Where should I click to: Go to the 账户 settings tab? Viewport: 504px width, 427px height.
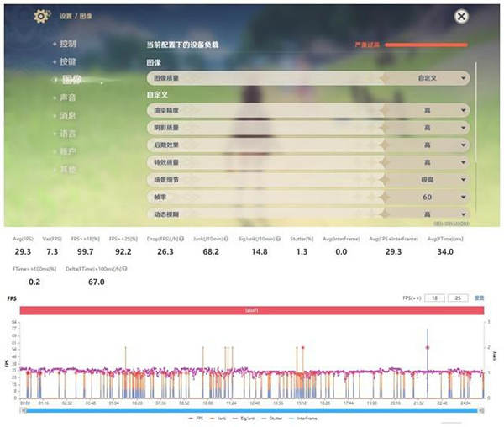(x=68, y=151)
